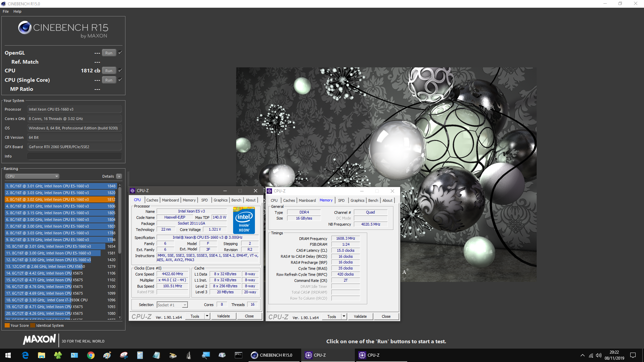Screen dimensions: 644x362
Task: Click Validate in CPU-Z CPU window
Action: [x=223, y=316]
